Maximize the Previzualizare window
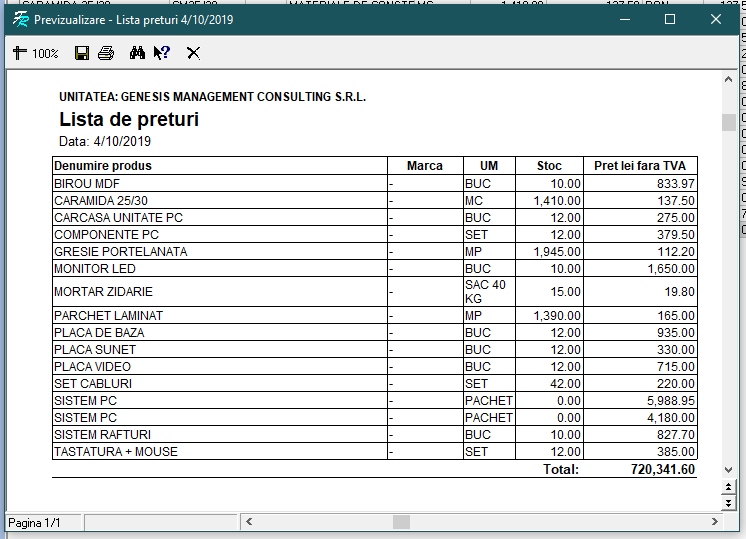This screenshot has height=539, width=746. point(670,19)
